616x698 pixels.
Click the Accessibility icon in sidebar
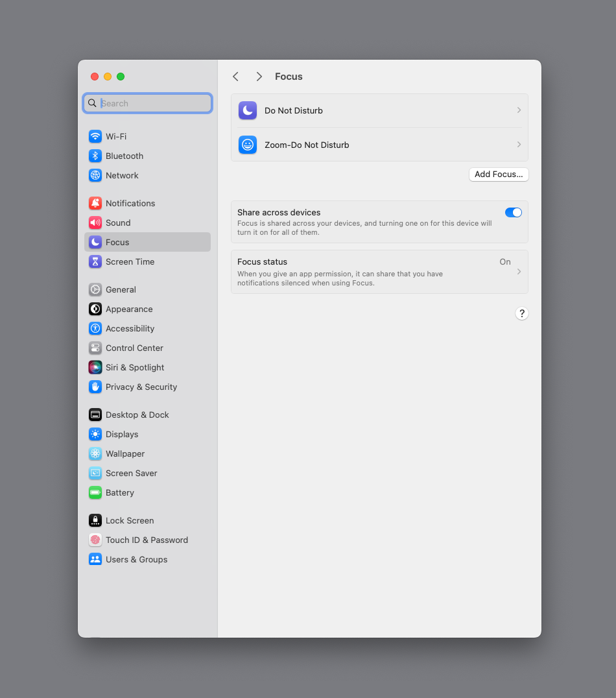point(95,328)
